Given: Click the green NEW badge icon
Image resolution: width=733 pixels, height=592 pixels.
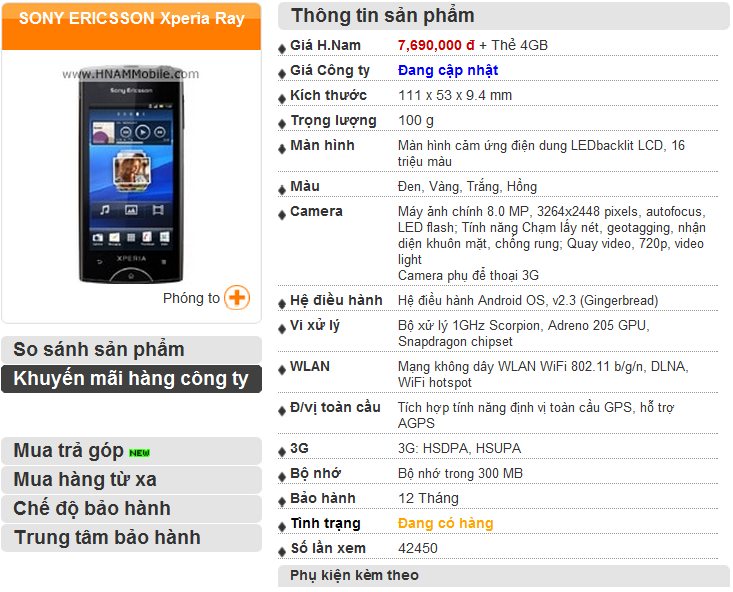Looking at the screenshot, I should coord(139,453).
